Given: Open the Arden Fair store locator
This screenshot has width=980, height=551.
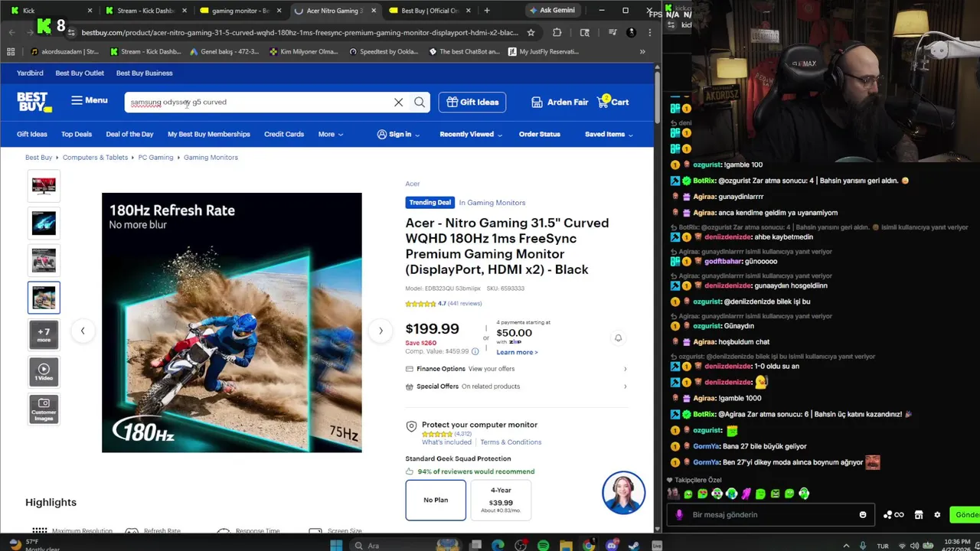Looking at the screenshot, I should [560, 102].
